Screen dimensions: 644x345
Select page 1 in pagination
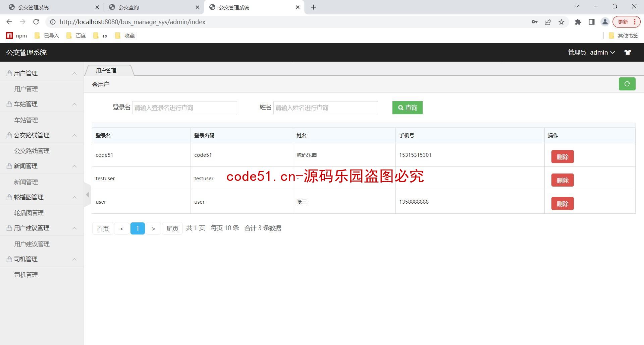click(x=138, y=228)
